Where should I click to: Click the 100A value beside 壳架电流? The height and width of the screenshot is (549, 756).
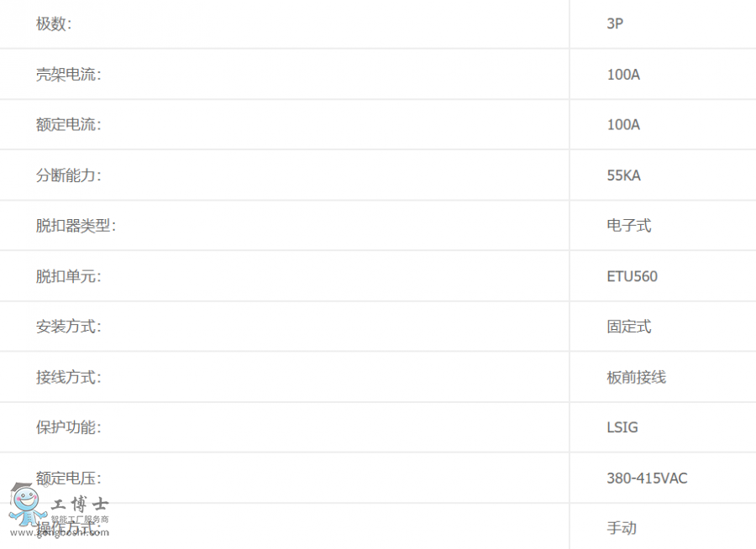[x=623, y=75]
